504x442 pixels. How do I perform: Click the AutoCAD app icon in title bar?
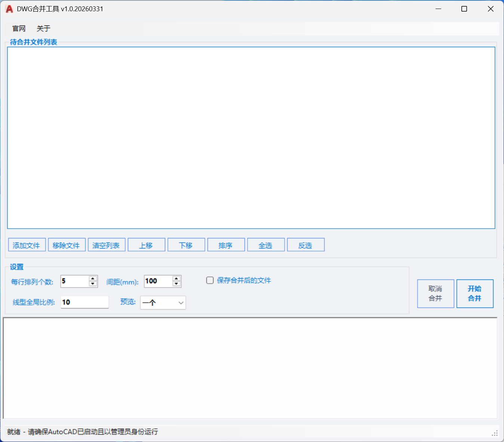pos(9,9)
